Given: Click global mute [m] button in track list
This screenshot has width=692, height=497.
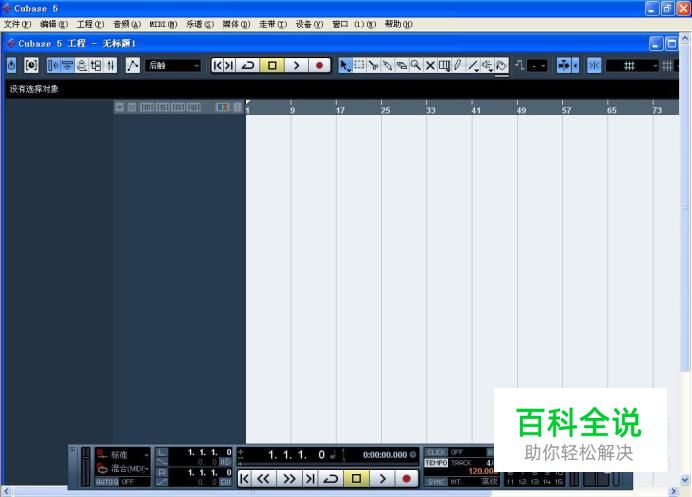Looking at the screenshot, I should click(147, 107).
